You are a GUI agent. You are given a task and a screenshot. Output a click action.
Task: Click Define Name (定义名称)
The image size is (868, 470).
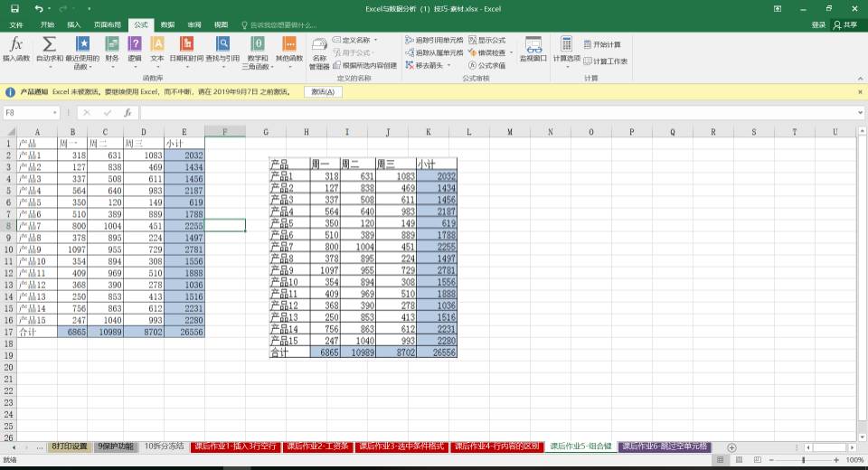coord(352,40)
